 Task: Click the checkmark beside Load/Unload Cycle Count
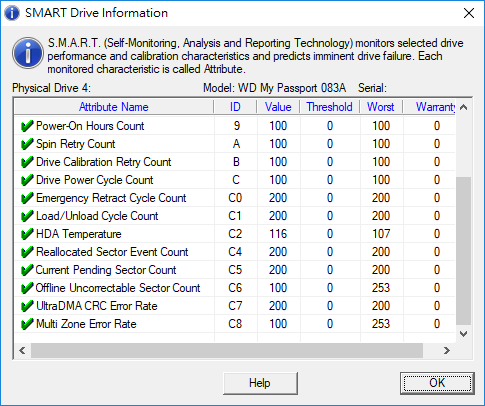tap(27, 216)
